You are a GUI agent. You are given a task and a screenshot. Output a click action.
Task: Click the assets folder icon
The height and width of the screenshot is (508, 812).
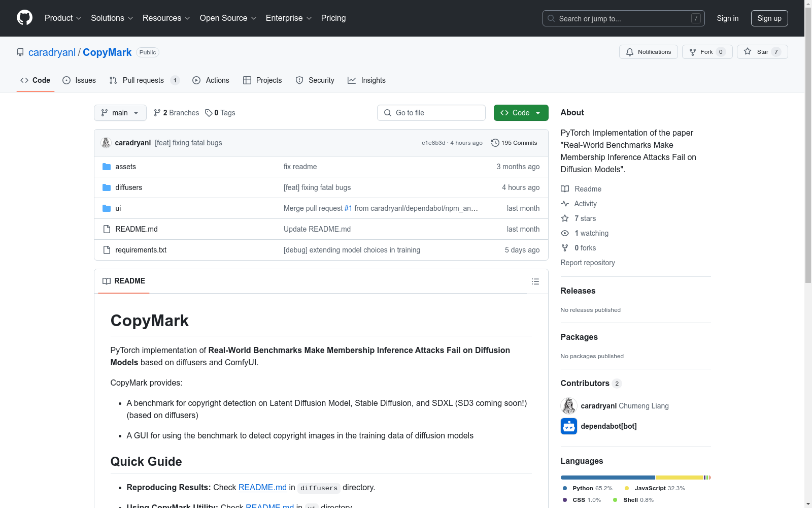107,167
